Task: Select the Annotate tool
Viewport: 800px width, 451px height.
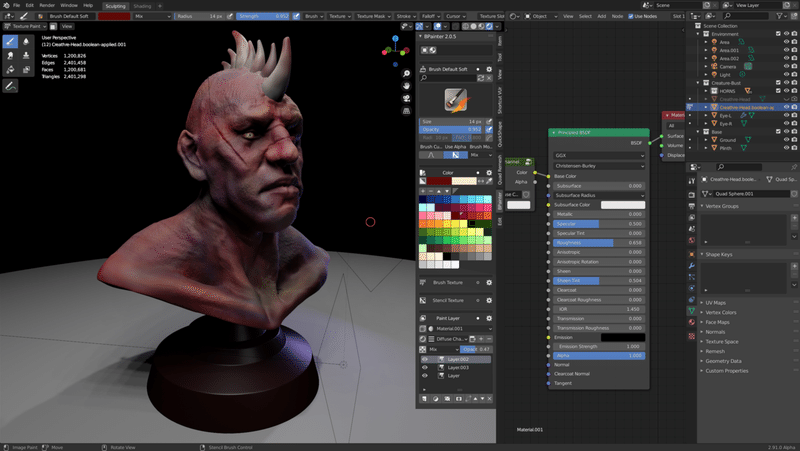Action: [x=10, y=87]
